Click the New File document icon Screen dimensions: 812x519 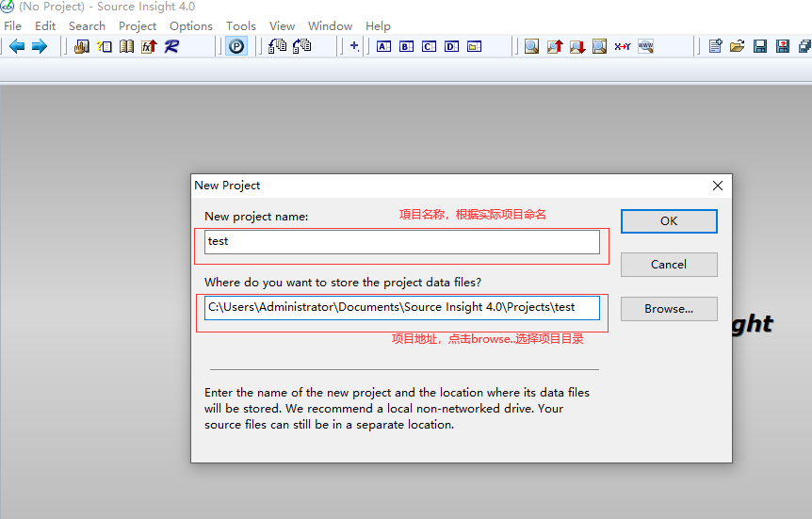715,46
